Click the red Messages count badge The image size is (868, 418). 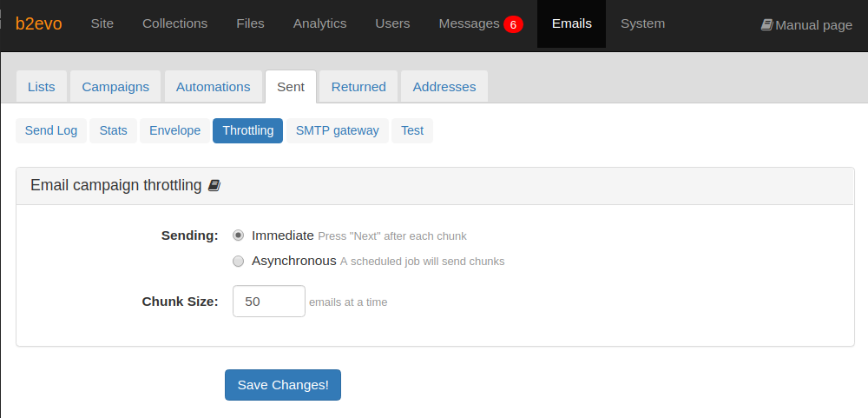pos(513,24)
